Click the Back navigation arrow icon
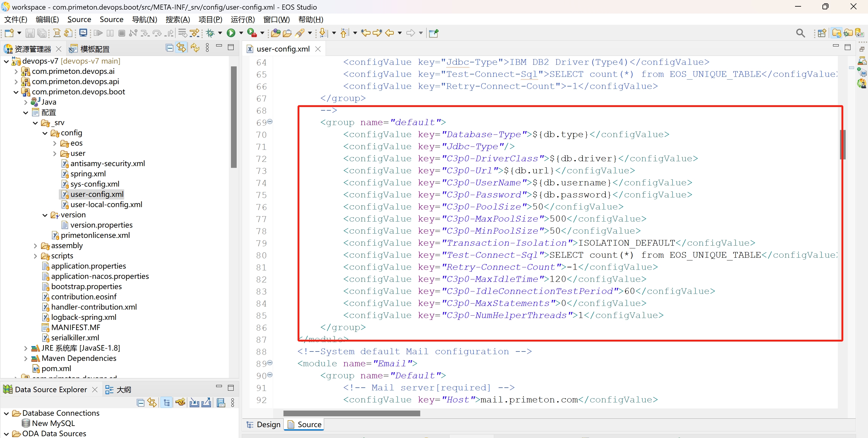Image resolution: width=868 pixels, height=438 pixels. [390, 33]
